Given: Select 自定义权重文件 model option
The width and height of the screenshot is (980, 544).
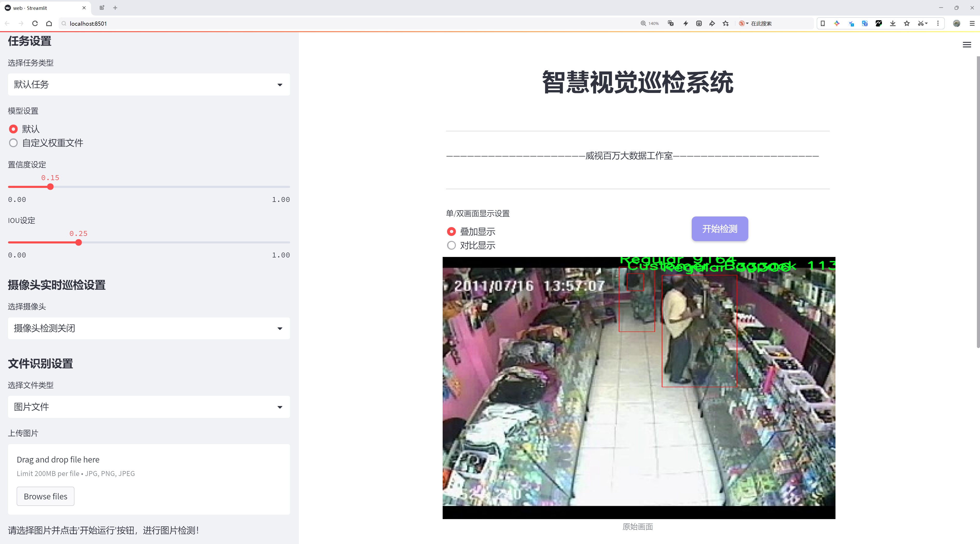Looking at the screenshot, I should [x=14, y=143].
